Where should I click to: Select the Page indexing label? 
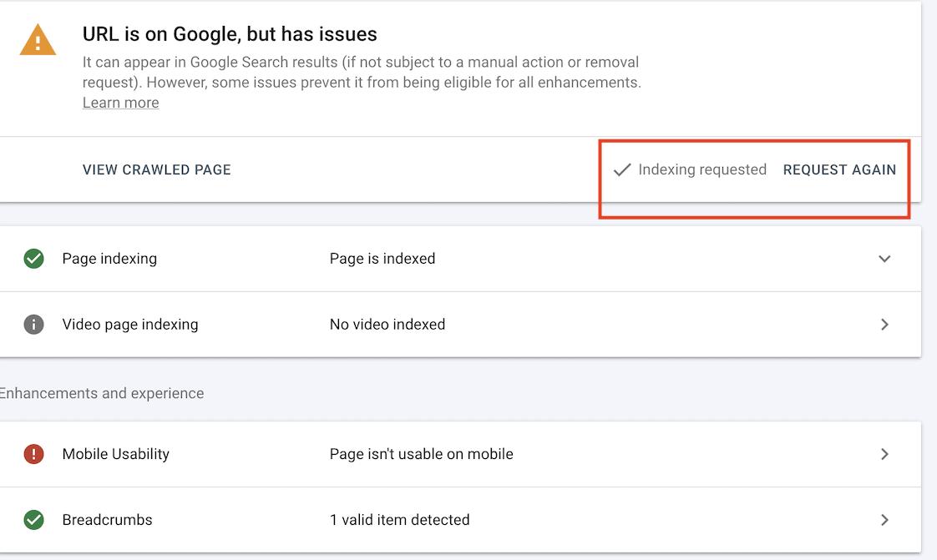click(109, 259)
